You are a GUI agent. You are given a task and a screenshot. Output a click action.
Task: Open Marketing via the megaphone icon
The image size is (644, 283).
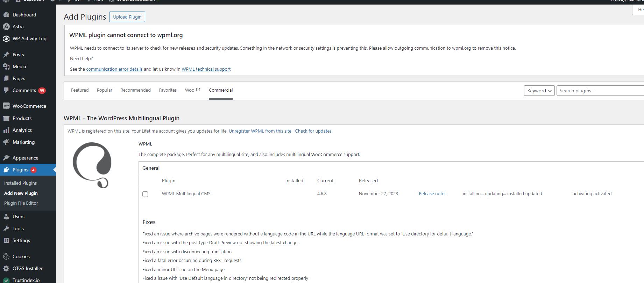pos(6,142)
